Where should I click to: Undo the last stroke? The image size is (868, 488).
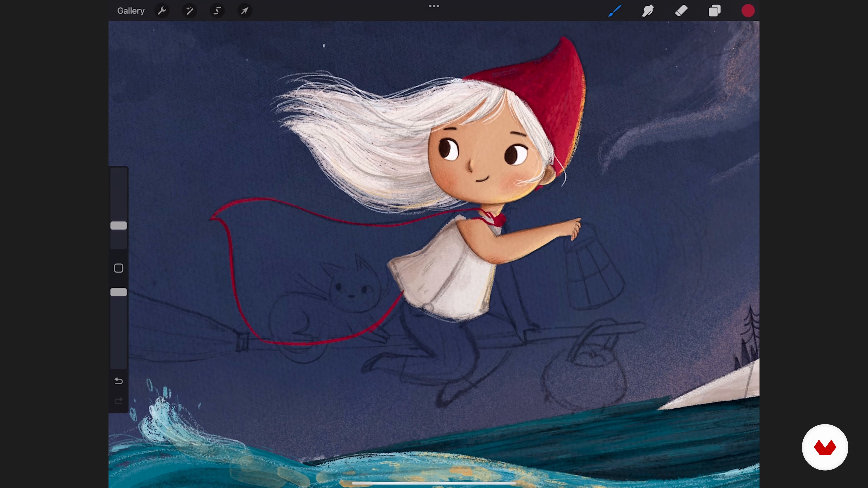(119, 381)
